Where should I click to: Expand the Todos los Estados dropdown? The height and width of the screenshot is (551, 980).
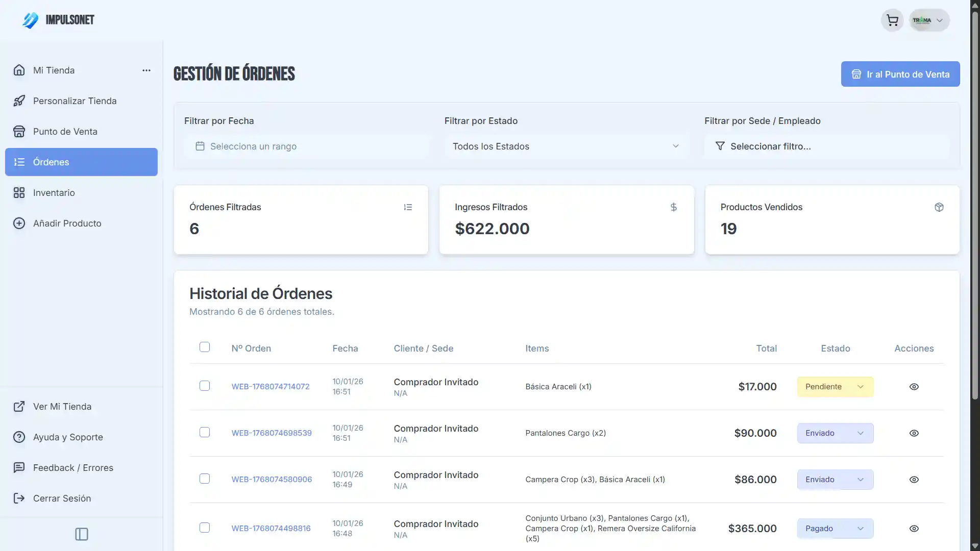tap(566, 146)
